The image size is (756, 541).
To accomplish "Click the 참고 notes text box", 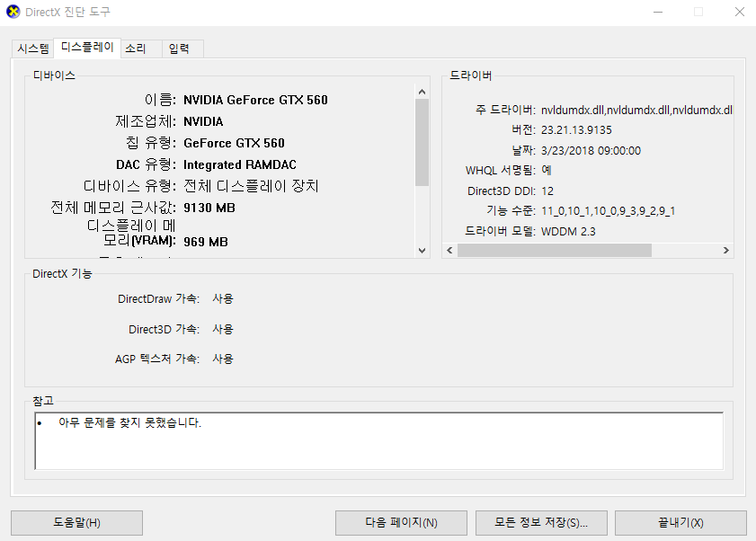I will (x=379, y=440).
